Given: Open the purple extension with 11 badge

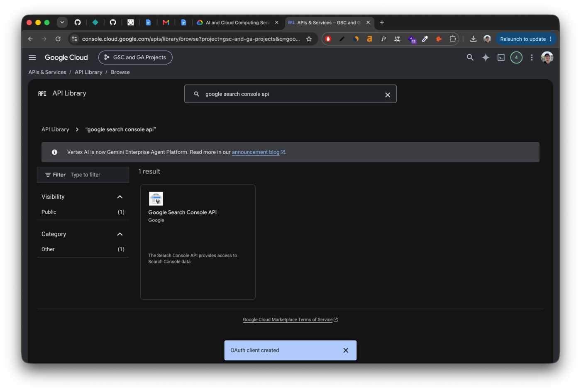Looking at the screenshot, I should 412,39.
